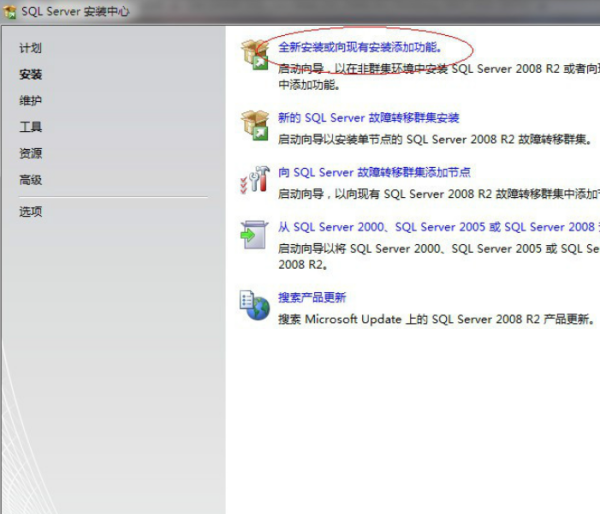Click the new installation box icon
This screenshot has height=514, width=600.
(255, 55)
